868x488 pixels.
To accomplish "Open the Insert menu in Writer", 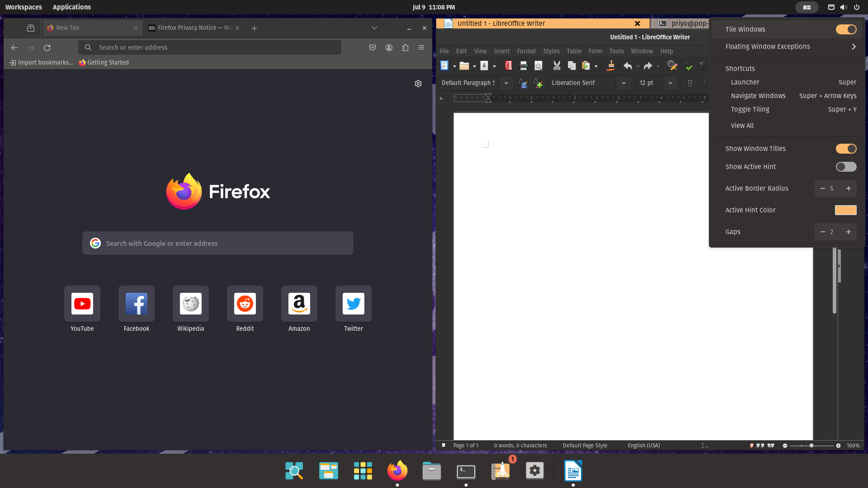I will pyautogui.click(x=502, y=51).
